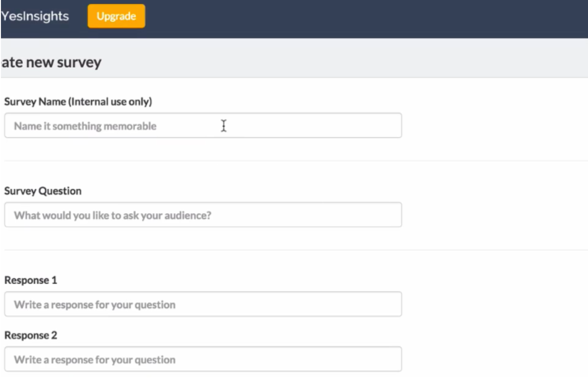Click the "Survey Question" field label
The image size is (588, 380).
point(43,191)
